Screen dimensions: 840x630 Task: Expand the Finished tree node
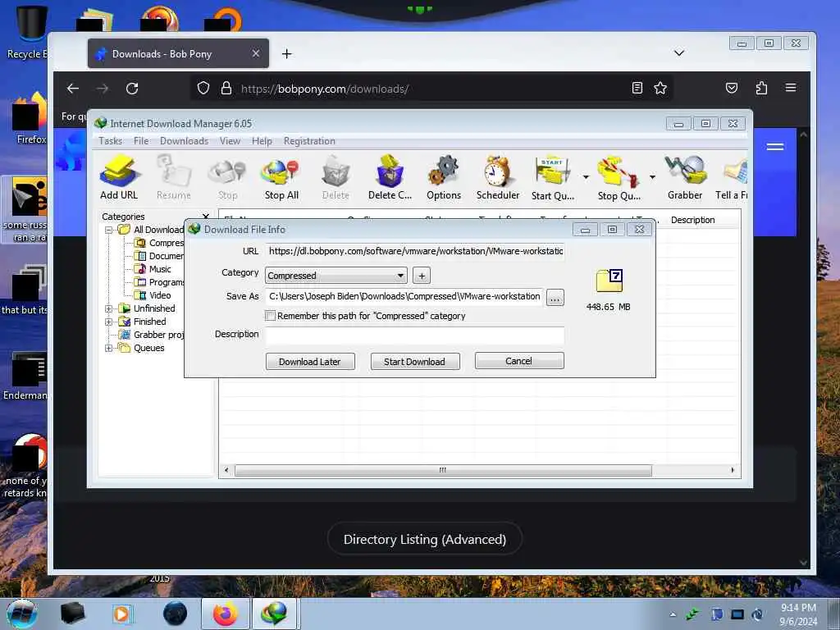pos(108,322)
